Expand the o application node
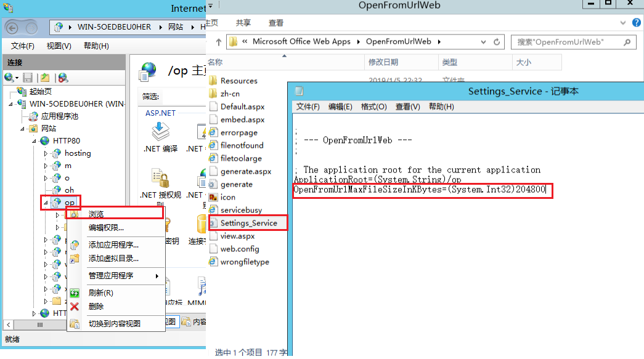This screenshot has width=644, height=359. 46,178
